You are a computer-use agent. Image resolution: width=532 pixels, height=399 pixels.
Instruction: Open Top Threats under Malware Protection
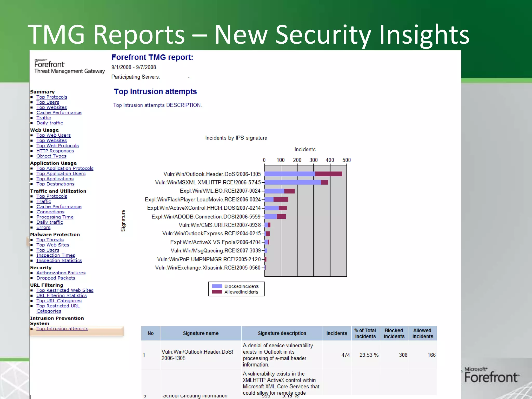coord(50,240)
